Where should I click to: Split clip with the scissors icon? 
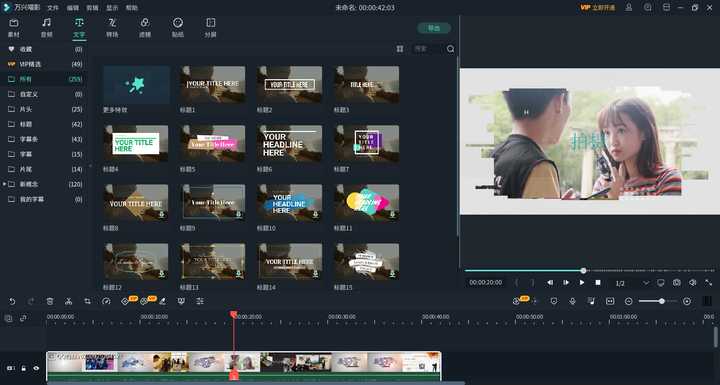pos(68,301)
